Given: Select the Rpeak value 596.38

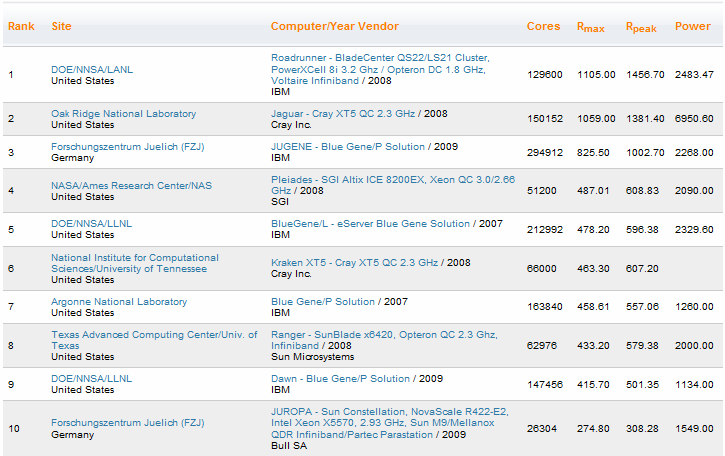Looking at the screenshot, I should 642,229.
